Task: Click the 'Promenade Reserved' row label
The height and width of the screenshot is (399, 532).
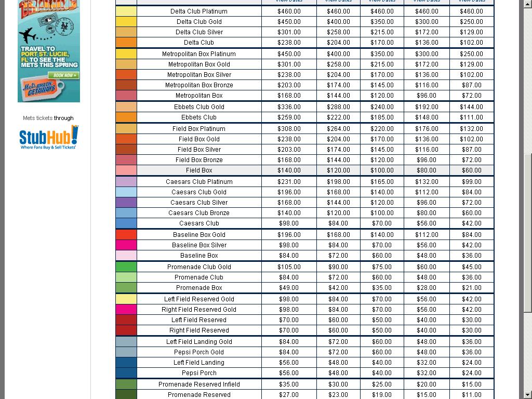Action: click(x=199, y=395)
